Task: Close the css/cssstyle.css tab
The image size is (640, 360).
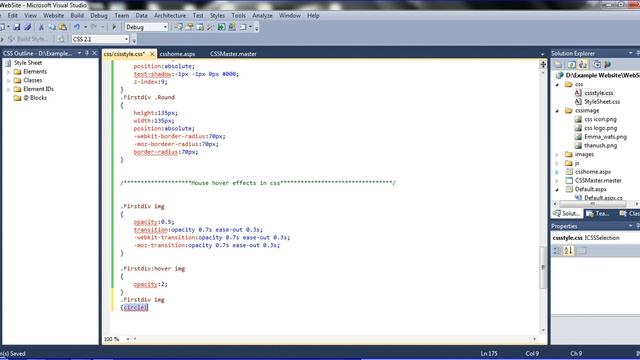Action: pos(152,54)
